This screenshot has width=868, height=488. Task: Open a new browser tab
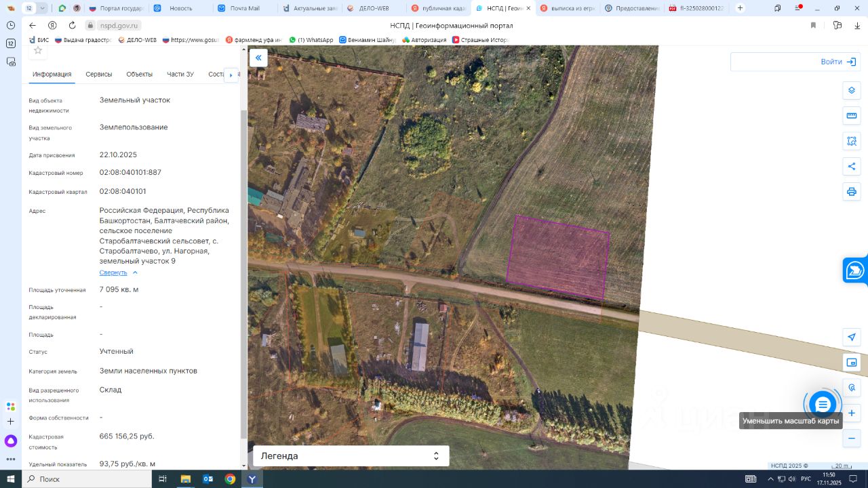click(x=740, y=8)
